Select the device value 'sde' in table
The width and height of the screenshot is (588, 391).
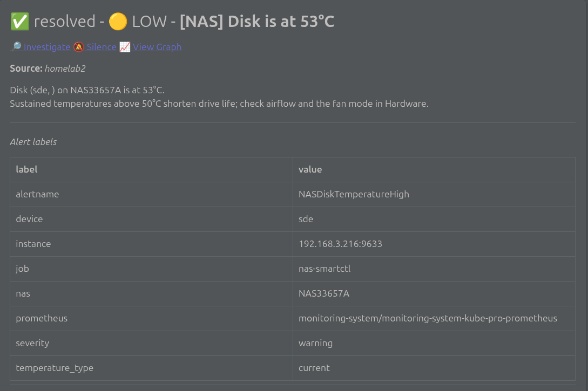coord(306,219)
